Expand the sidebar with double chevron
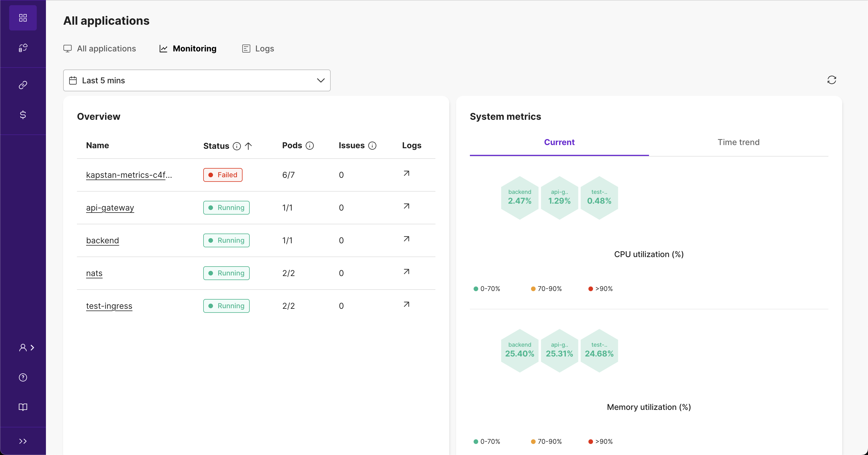868x455 pixels. (x=23, y=441)
